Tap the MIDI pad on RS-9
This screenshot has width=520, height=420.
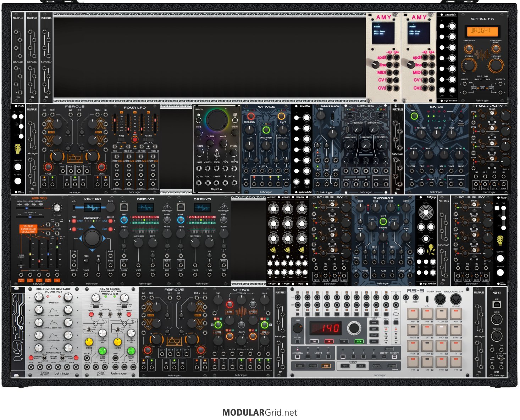coord(413,314)
